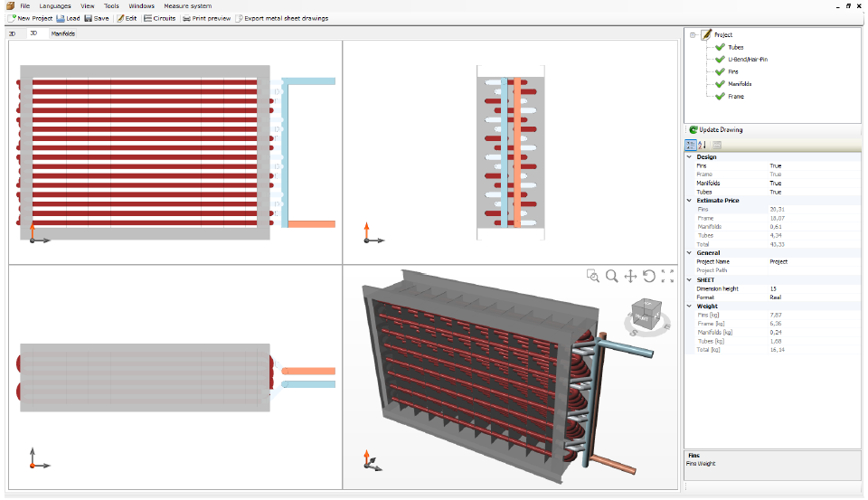868x500 pixels.
Task: Collapse the Project tree node
Action: 693,35
